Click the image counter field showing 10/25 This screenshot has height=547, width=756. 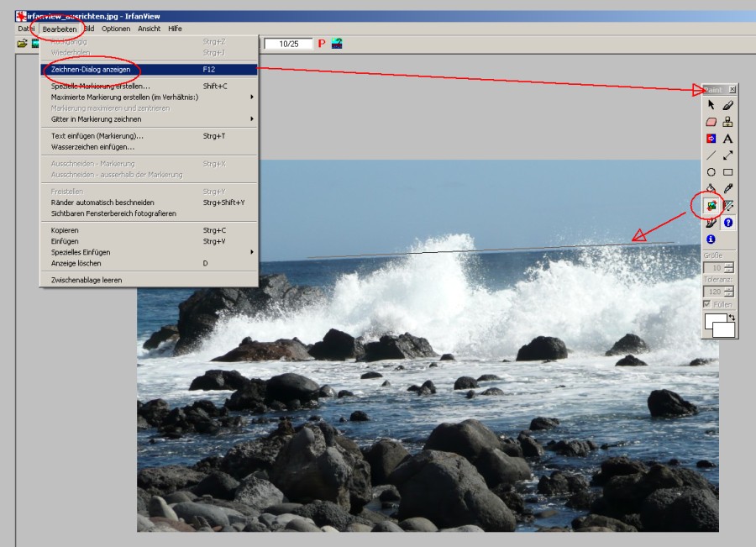click(x=288, y=44)
